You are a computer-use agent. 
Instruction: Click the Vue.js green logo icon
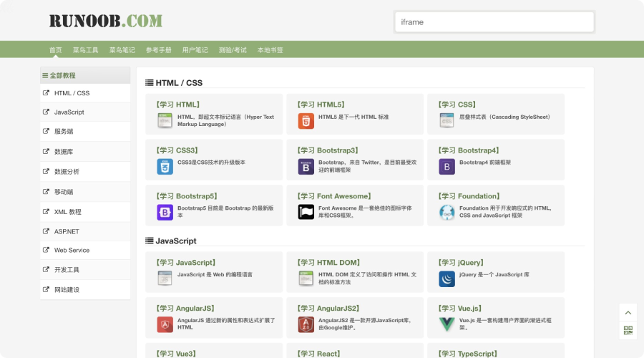click(447, 324)
